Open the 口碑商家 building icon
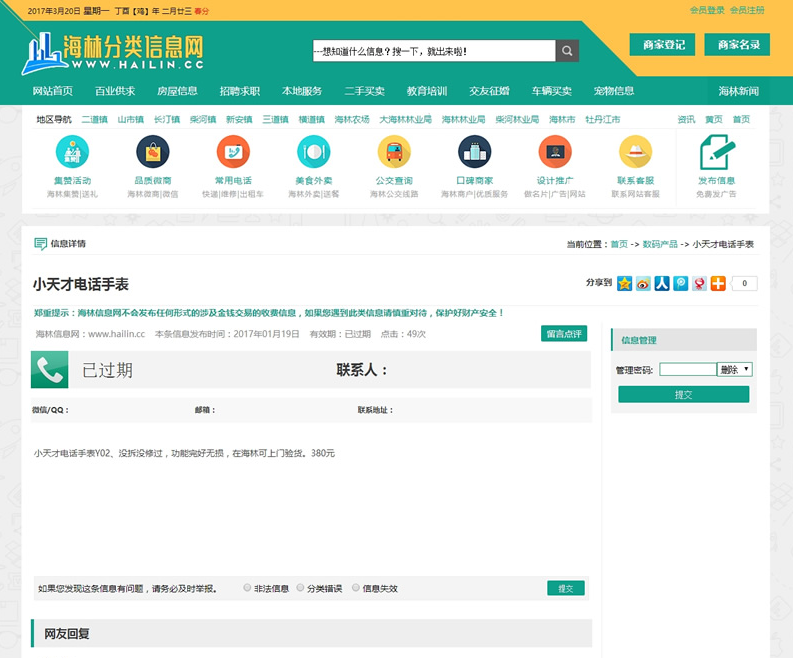 point(474,151)
